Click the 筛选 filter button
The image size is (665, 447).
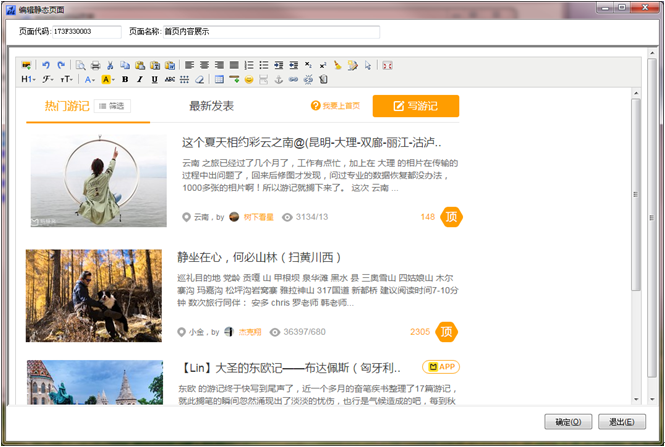tap(112, 106)
